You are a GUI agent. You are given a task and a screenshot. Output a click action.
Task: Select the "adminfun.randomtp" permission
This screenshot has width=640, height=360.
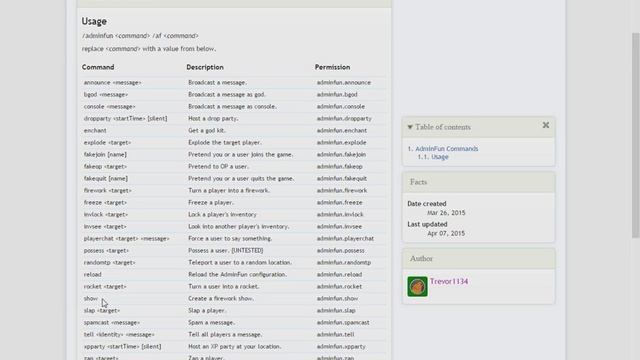pos(344,262)
